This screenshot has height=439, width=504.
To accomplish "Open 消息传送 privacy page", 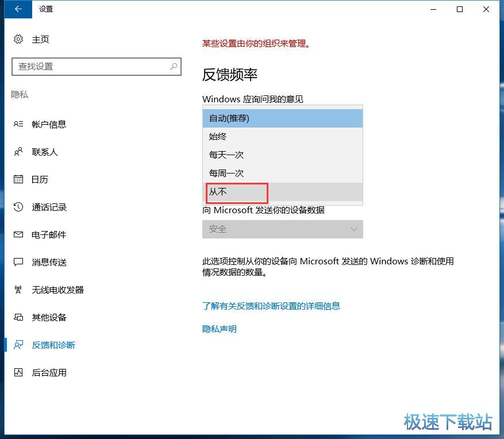I will pos(49,262).
